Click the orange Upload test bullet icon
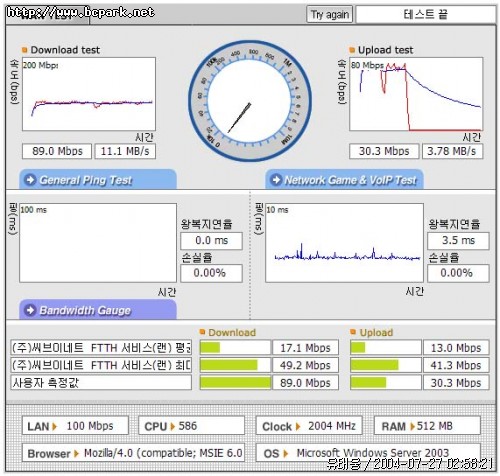 coord(352,50)
